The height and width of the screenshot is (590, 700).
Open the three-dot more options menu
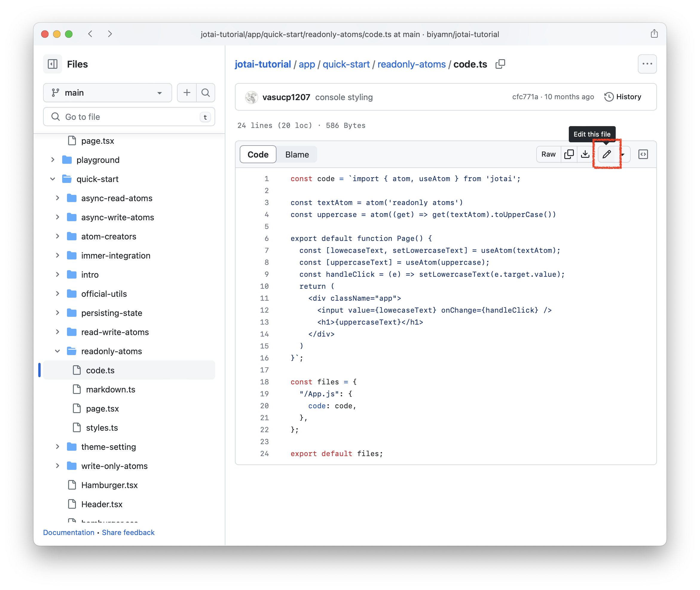point(647,64)
